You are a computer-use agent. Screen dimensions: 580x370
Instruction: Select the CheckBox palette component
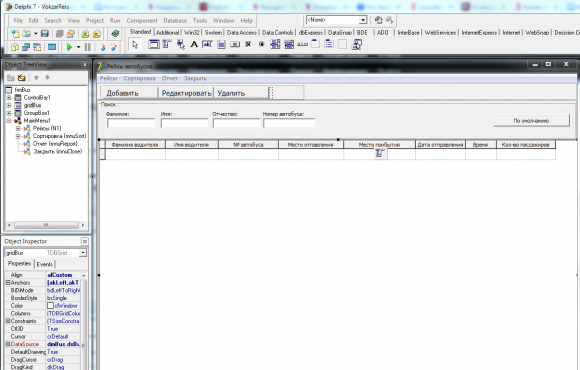tap(248, 45)
